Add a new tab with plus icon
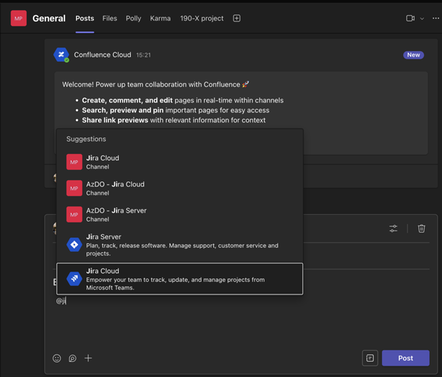The width and height of the screenshot is (442, 377). tap(237, 18)
